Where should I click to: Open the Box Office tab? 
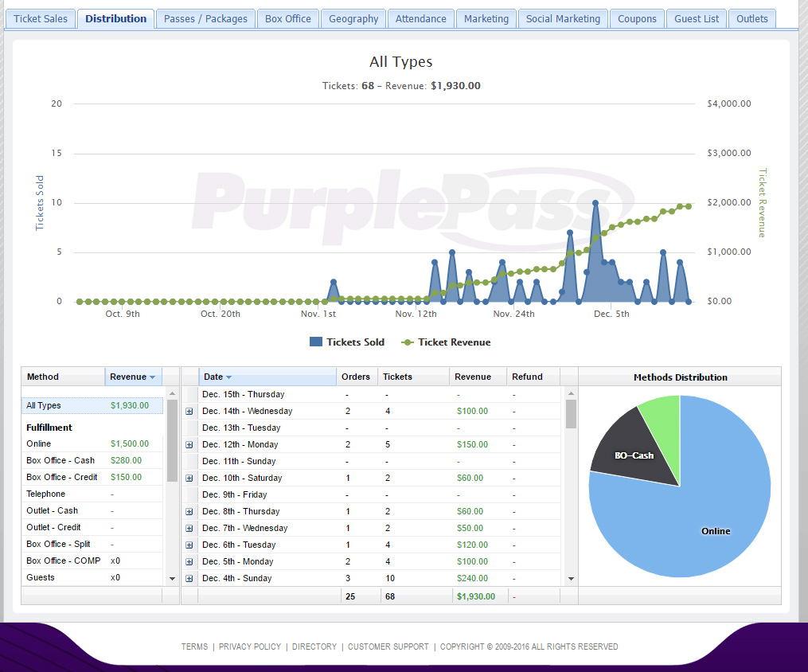coord(288,19)
